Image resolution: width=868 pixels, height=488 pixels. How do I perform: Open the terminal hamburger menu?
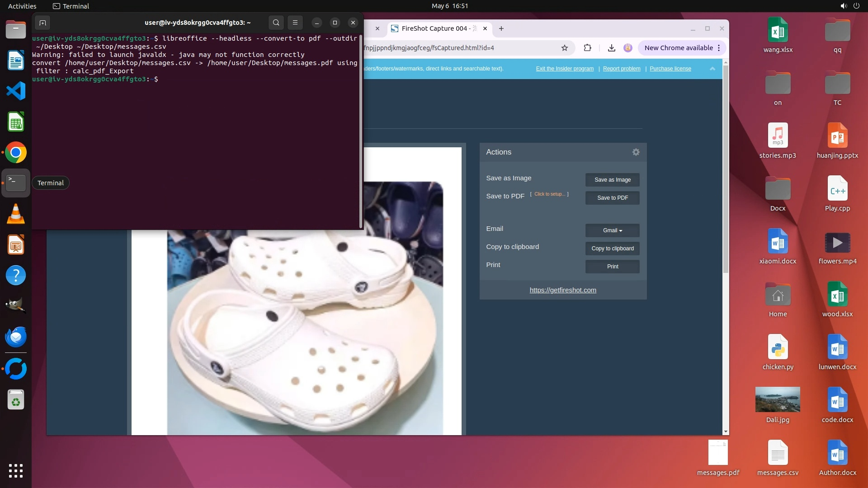click(x=295, y=23)
